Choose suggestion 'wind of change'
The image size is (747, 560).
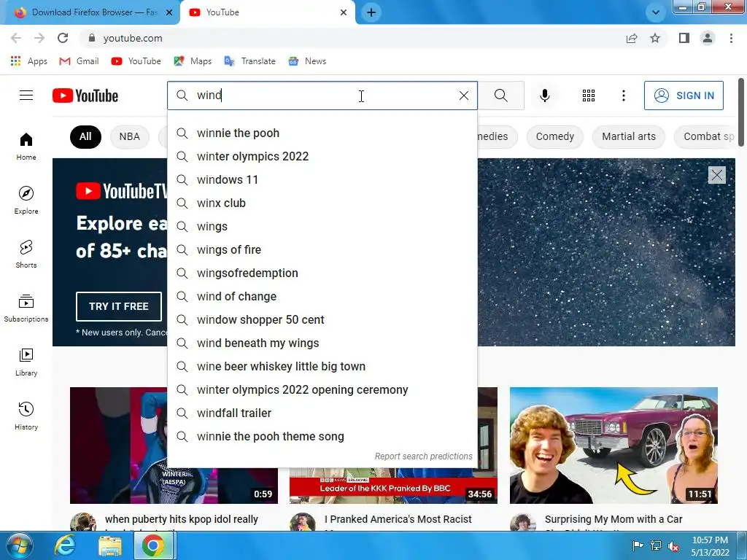coord(322,296)
